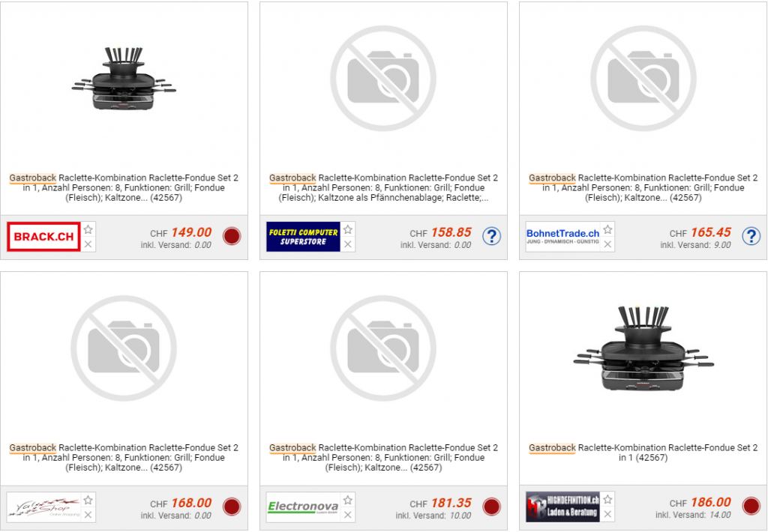768x532 pixels.
Task: Star the Electronova offer
Action: (348, 500)
